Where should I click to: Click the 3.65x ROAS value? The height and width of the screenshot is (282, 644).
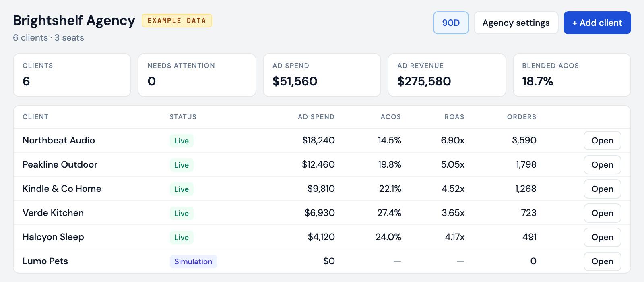(x=453, y=213)
